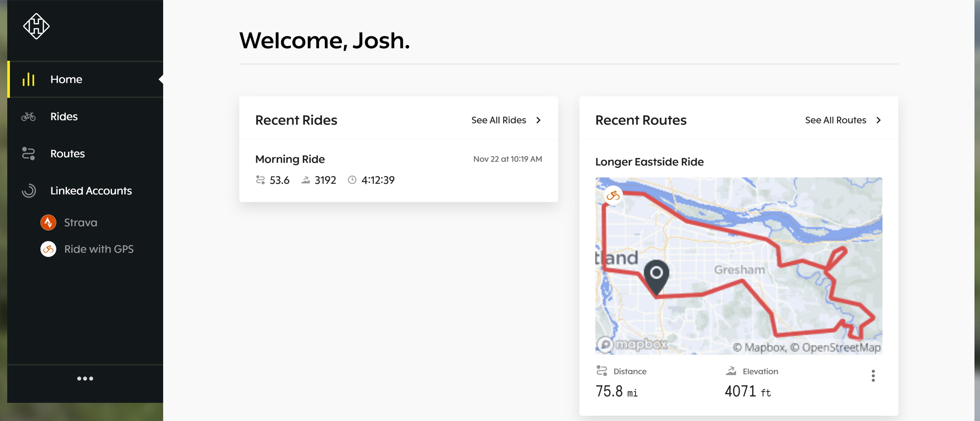Click chevron next to See All Routes
Screen dimensions: 980x421
tap(879, 120)
